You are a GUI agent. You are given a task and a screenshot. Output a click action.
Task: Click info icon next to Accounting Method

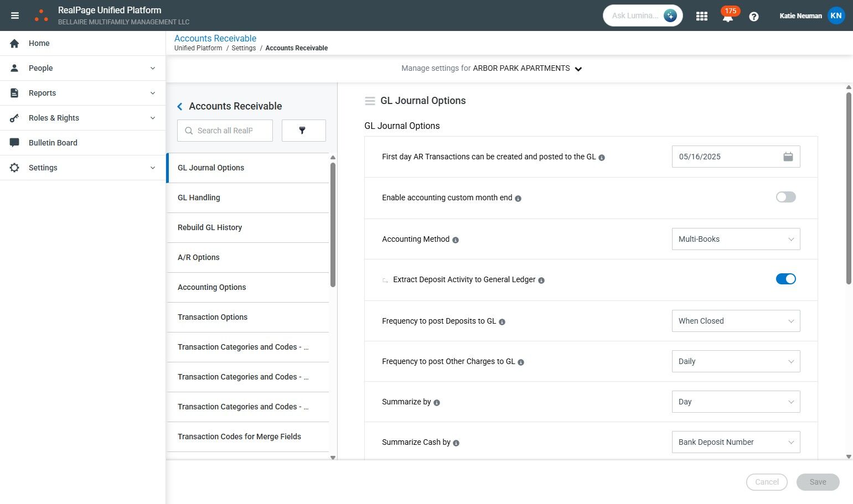tap(456, 240)
